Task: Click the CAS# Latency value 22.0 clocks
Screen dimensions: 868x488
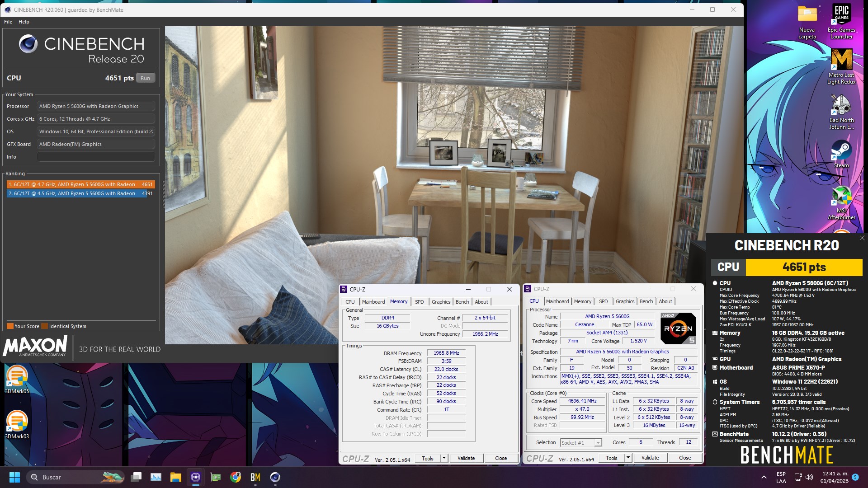Action: click(x=446, y=369)
